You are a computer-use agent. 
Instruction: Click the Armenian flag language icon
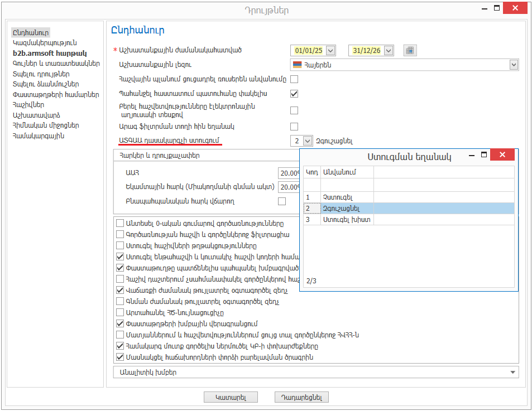point(298,65)
